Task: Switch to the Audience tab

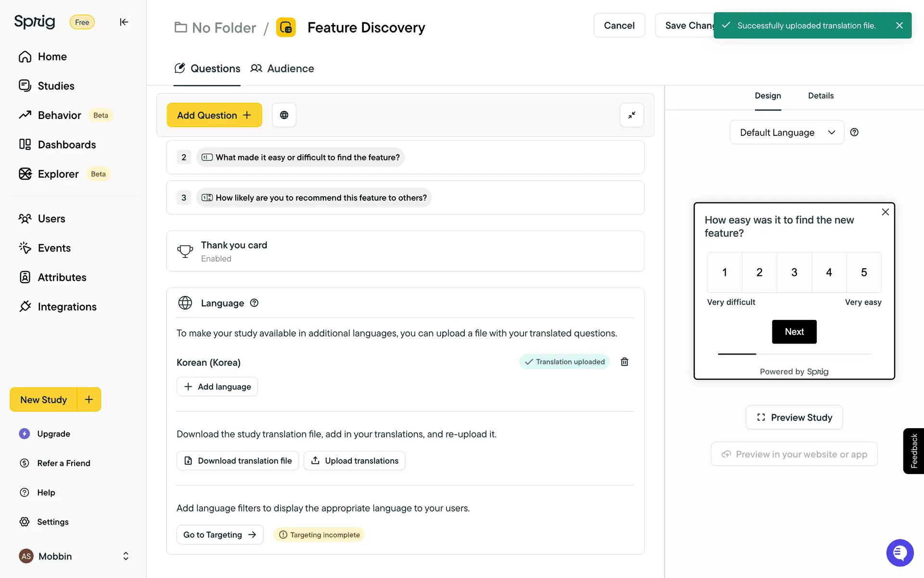Action: [282, 69]
